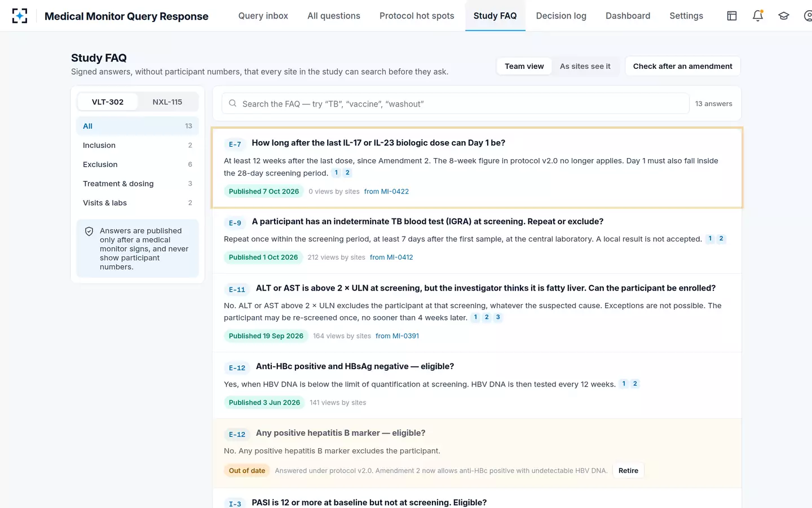Show All 13 answers category

[138, 126]
